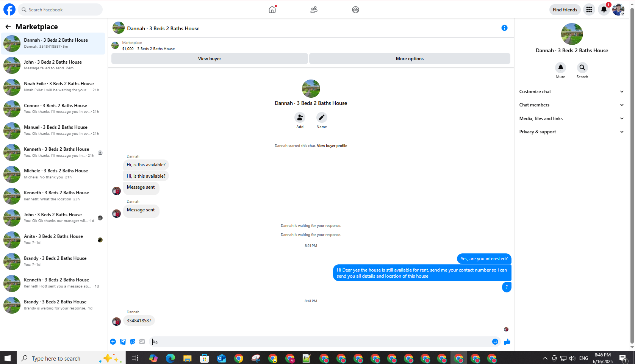Open the Groups icon in top navigation

point(355,9)
